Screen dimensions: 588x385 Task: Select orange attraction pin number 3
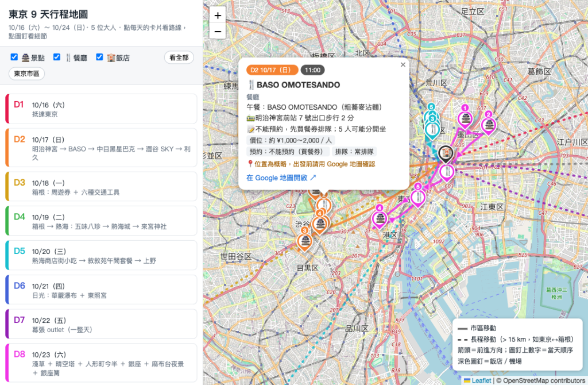coord(305,240)
